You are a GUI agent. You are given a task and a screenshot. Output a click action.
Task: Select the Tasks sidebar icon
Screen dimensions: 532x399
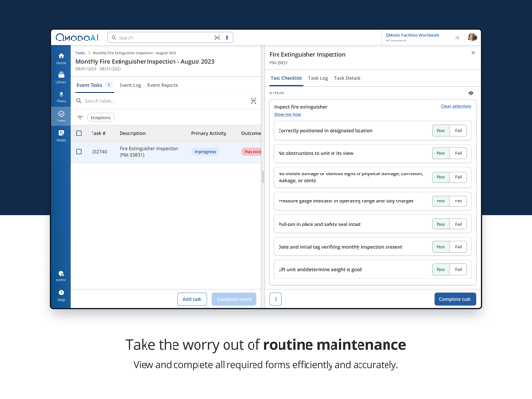[x=61, y=117]
